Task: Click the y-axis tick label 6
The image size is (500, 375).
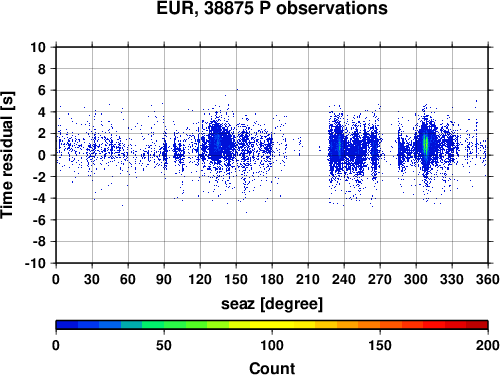Action: click(x=42, y=90)
